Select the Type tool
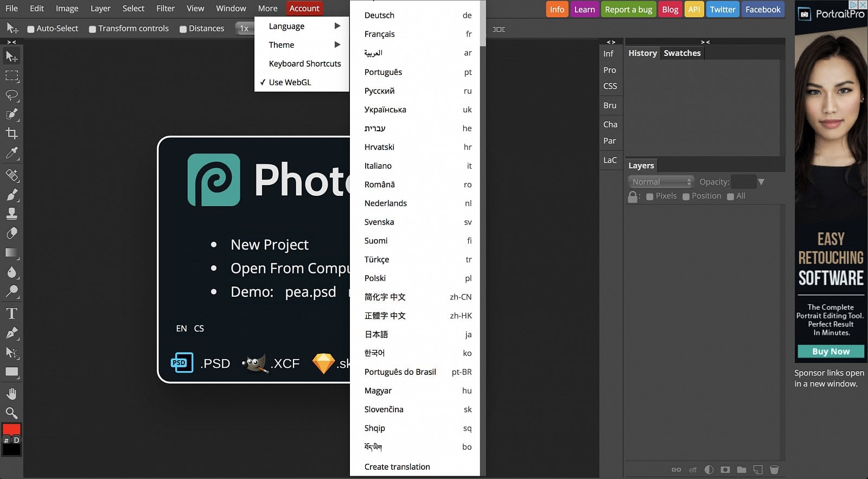868x479 pixels. pos(11,314)
